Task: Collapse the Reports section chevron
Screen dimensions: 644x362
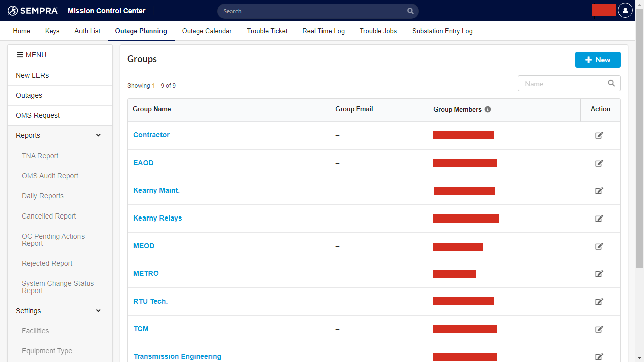Action: (x=98, y=135)
